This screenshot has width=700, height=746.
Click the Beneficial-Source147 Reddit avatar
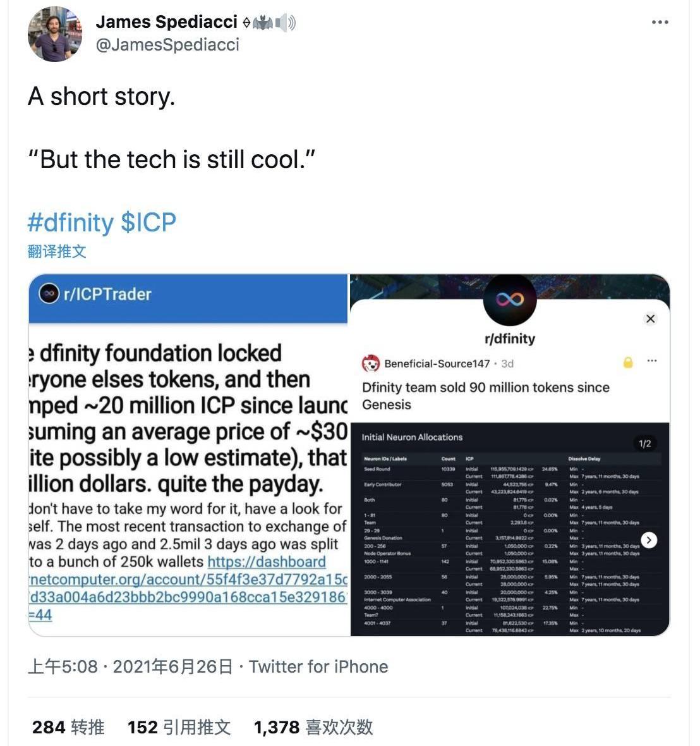pyautogui.click(x=371, y=364)
